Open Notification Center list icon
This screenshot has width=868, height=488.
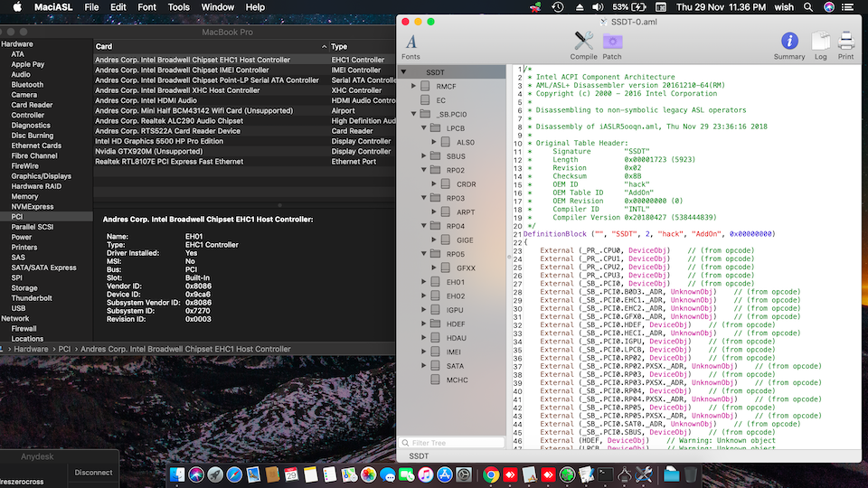pos(847,7)
